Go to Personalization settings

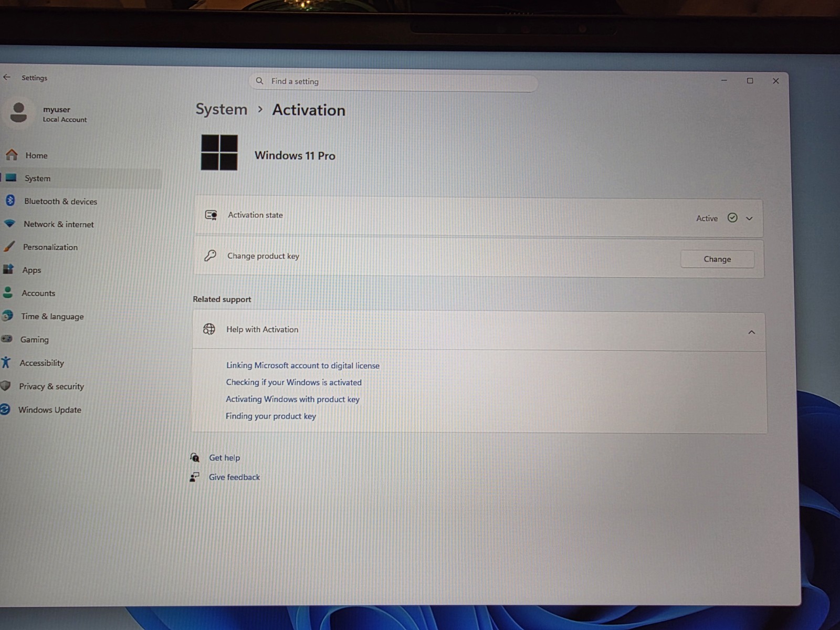50,247
